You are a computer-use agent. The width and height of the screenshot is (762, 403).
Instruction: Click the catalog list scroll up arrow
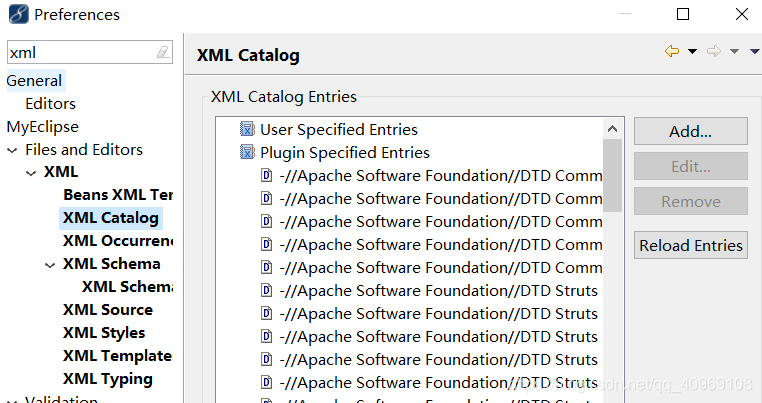612,129
